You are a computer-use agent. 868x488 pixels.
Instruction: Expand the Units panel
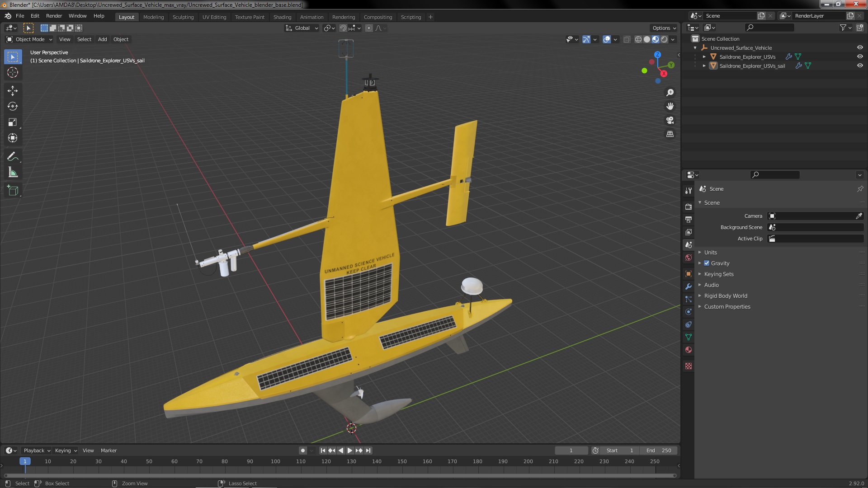710,252
